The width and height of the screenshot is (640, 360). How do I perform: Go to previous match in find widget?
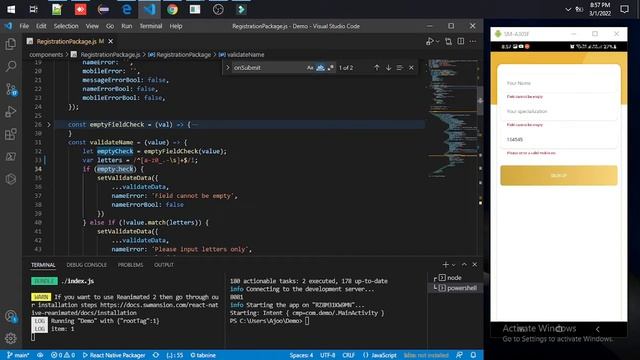pyautogui.click(x=377, y=68)
